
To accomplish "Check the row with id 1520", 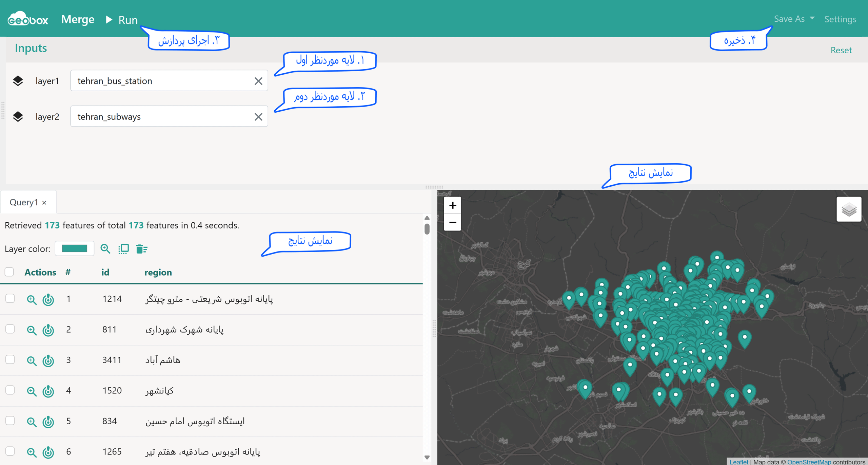I will (x=10, y=390).
